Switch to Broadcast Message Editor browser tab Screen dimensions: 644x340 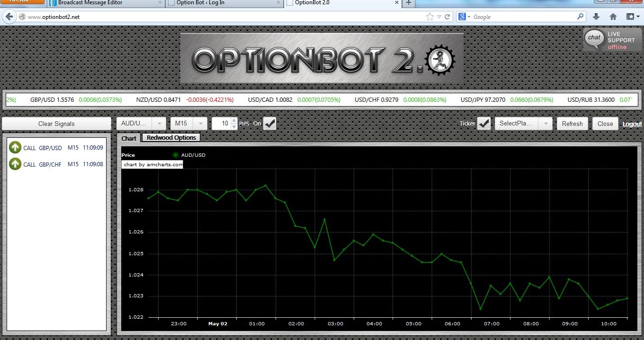(106, 3)
